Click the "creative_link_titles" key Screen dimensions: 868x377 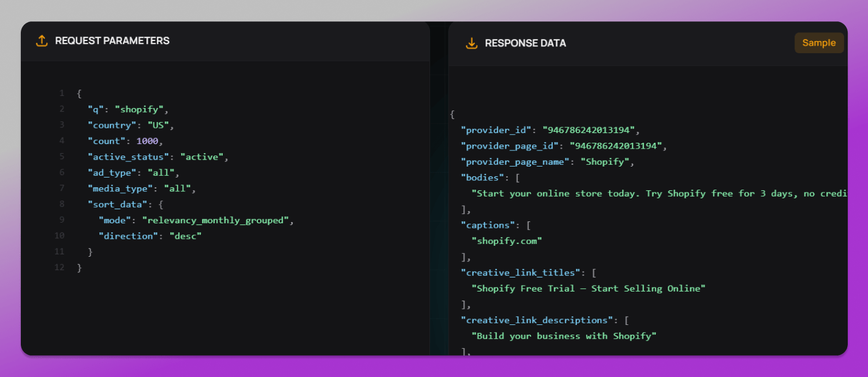[x=521, y=272]
